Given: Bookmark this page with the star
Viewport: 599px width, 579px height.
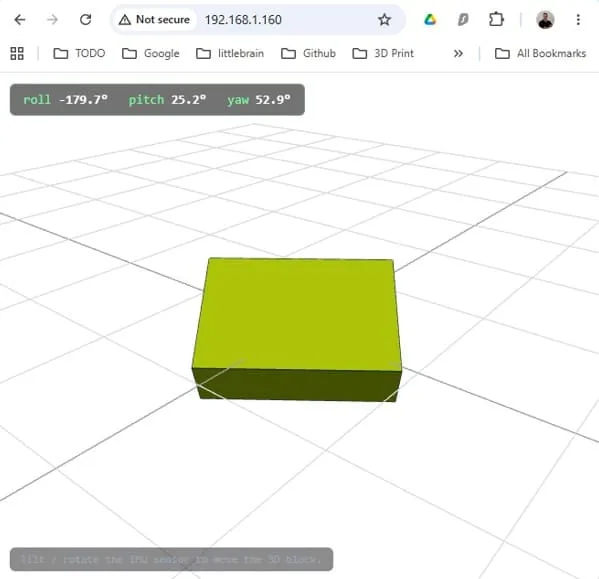Looking at the screenshot, I should [x=384, y=19].
